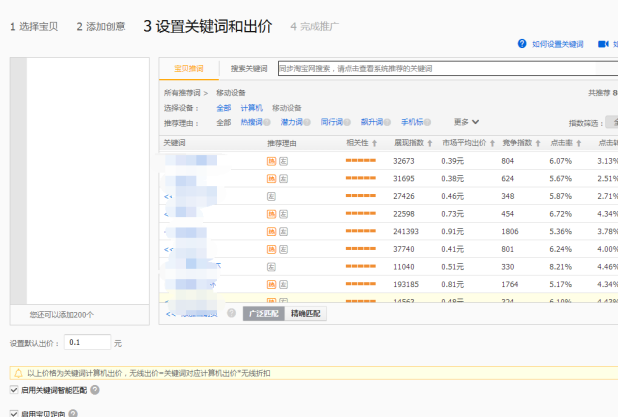Click the 1806 competition index cell

(x=510, y=231)
